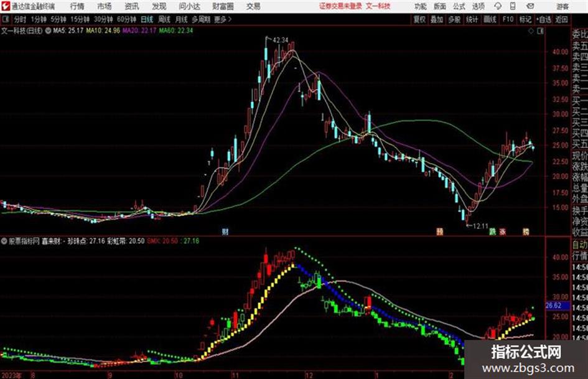The image size is (588, 379).
Task: Expand the sub-chart indicator dropdown beside 股票指标网
Action: tap(4, 241)
